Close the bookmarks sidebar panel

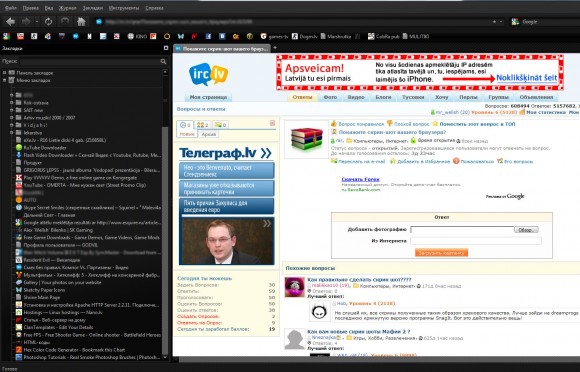tap(166, 48)
